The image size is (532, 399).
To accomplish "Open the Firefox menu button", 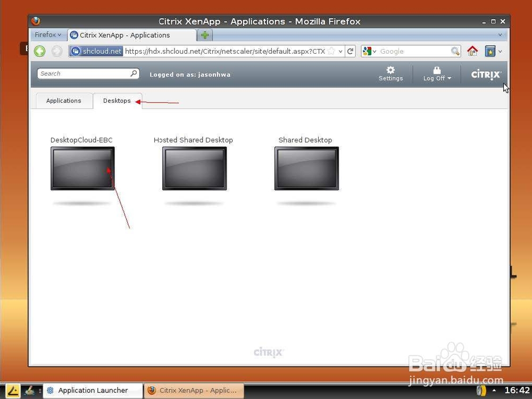I will 48,35.
